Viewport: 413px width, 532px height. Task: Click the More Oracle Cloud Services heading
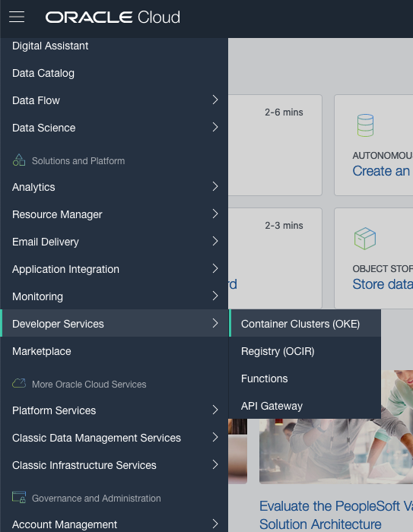click(89, 384)
